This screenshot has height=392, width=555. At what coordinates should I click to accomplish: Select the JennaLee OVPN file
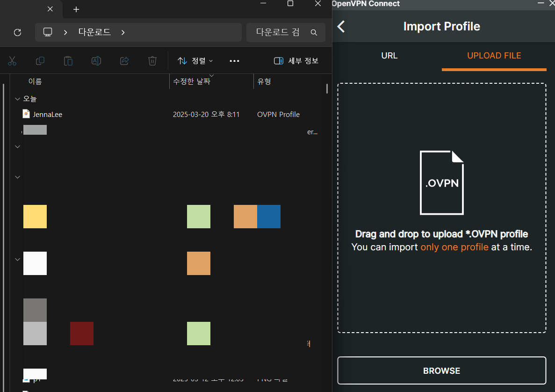click(x=47, y=115)
